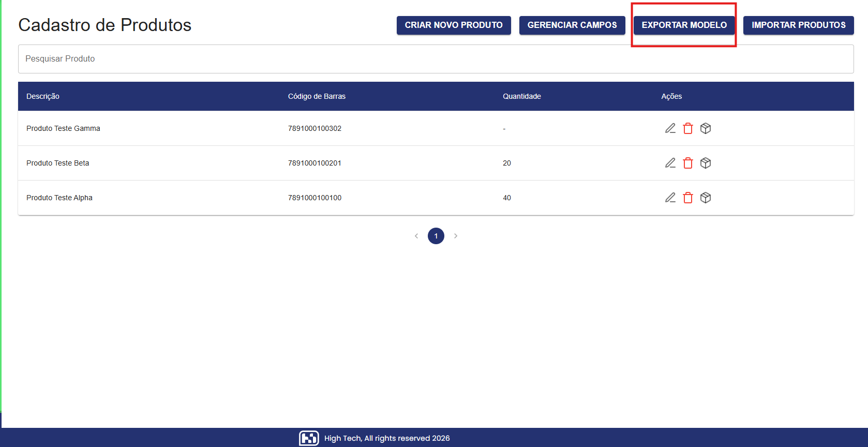The image size is (868, 447).
Task: Click Exportar Modelo button
Action: pos(684,25)
